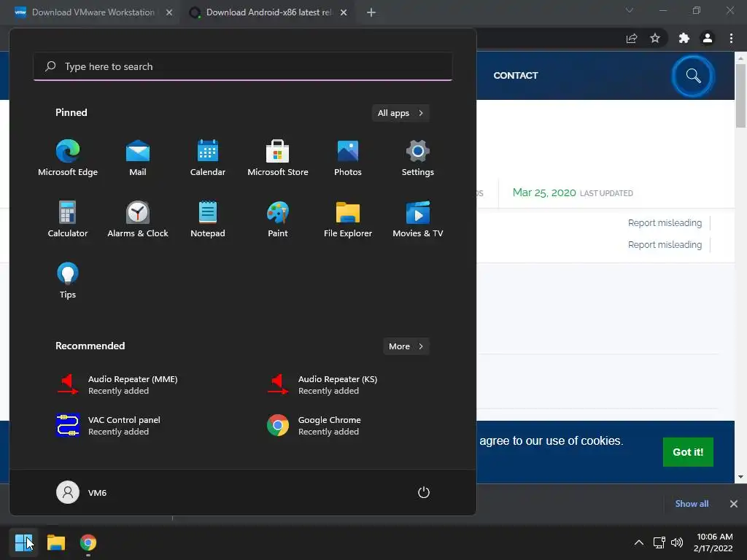Open Microsoft Edge from pinned apps

tap(68, 158)
